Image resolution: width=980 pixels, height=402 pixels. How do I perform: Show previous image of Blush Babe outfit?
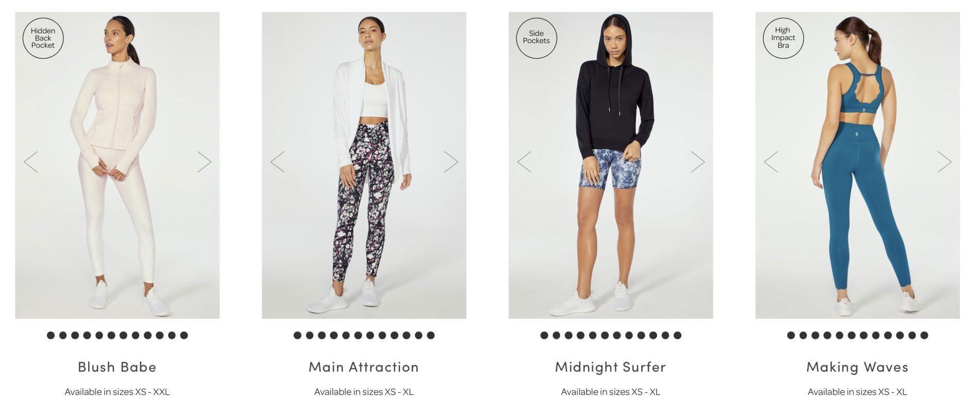30,162
